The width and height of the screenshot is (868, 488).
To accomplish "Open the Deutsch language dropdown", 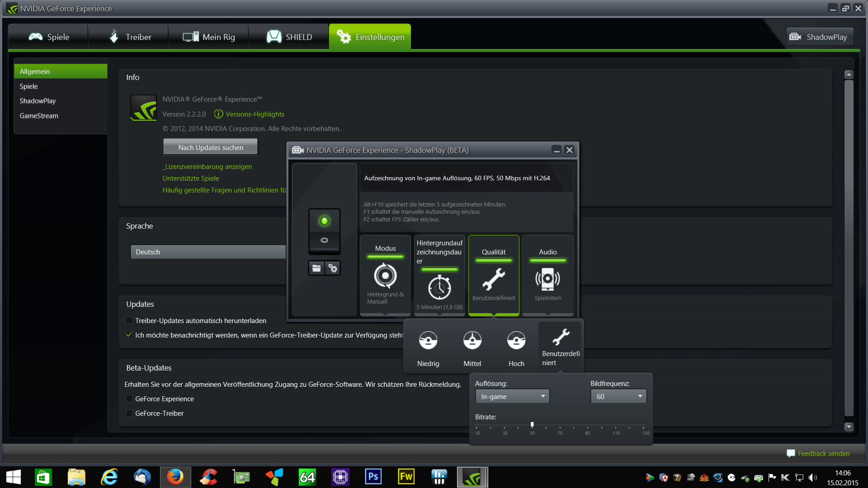I will (208, 252).
